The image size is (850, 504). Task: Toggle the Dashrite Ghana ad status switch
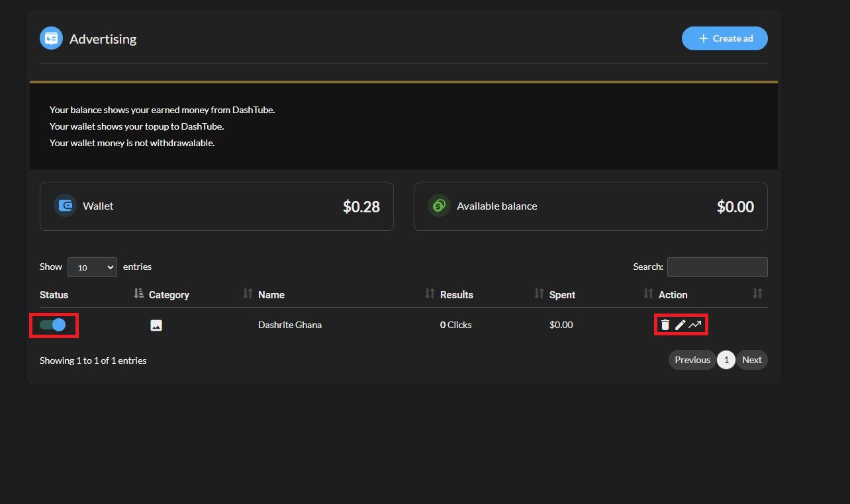(x=53, y=325)
